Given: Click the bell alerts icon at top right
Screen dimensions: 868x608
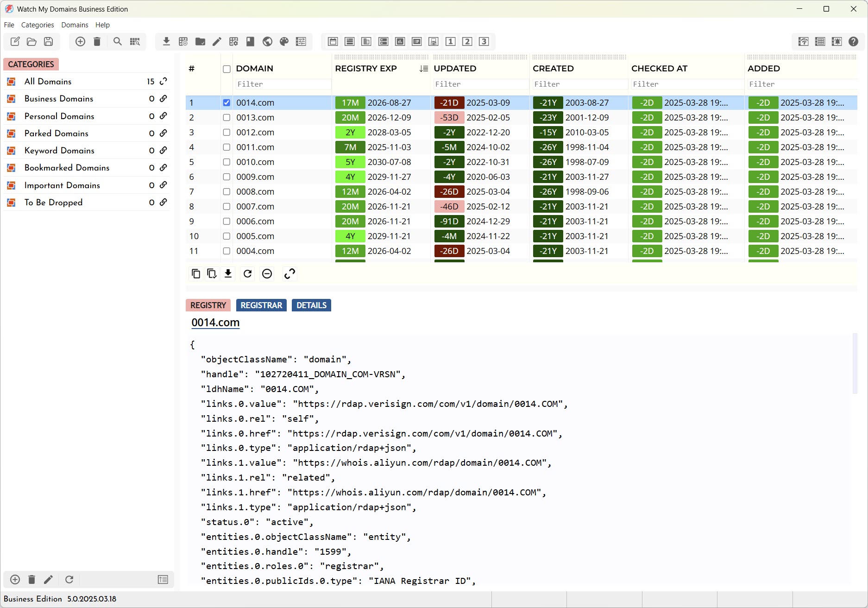Looking at the screenshot, I should (837, 42).
